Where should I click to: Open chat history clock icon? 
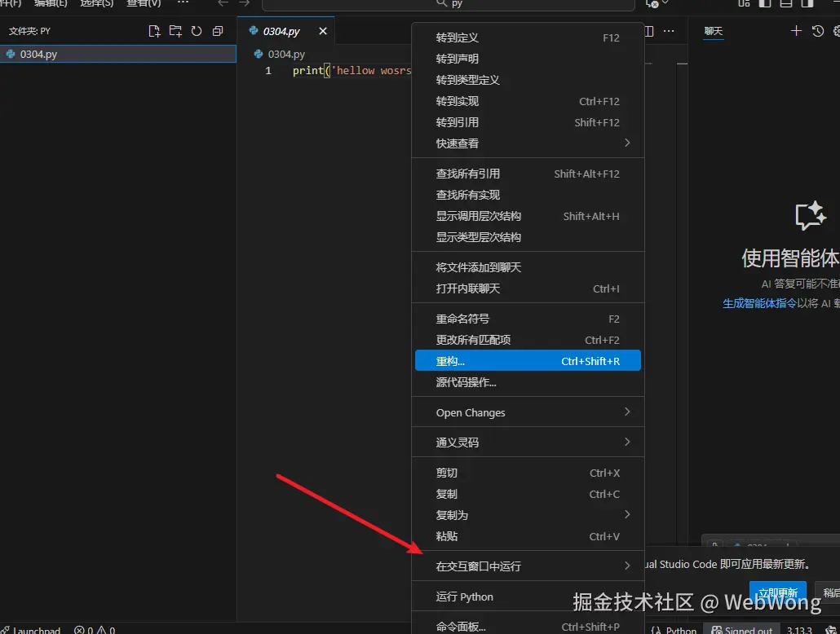point(817,31)
